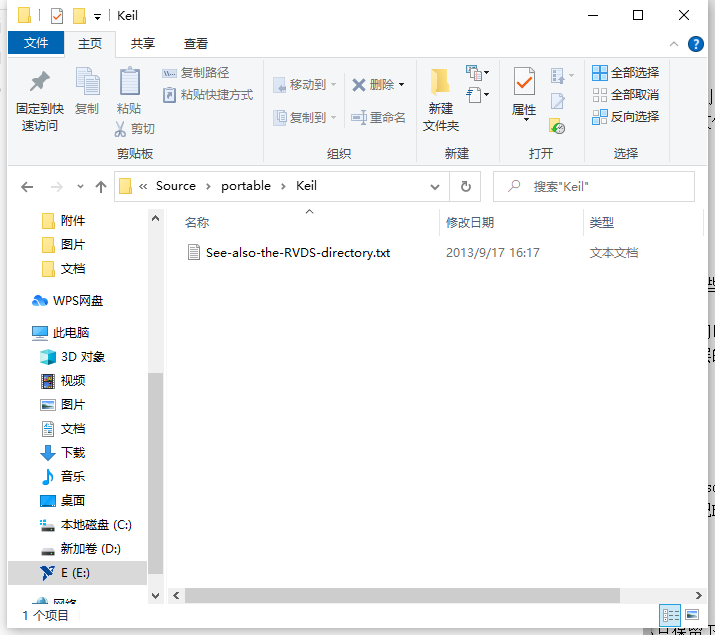Click the Refresh button
Viewport: 715px width, 635px height.
(466, 186)
